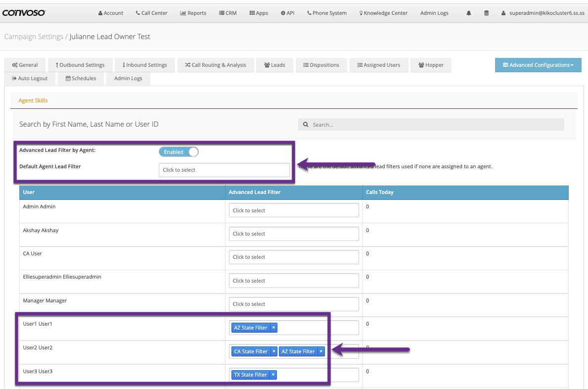Open the Default Agent Lead Filter selector

coord(224,170)
